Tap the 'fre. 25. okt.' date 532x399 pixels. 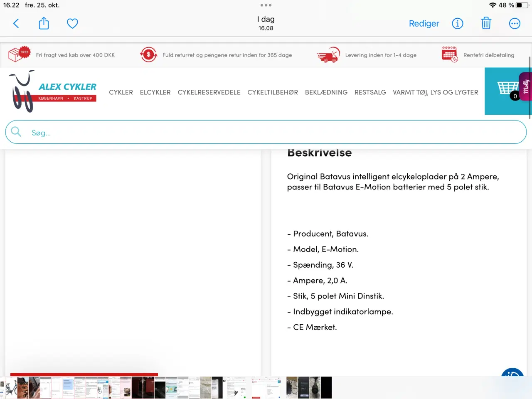point(42,5)
